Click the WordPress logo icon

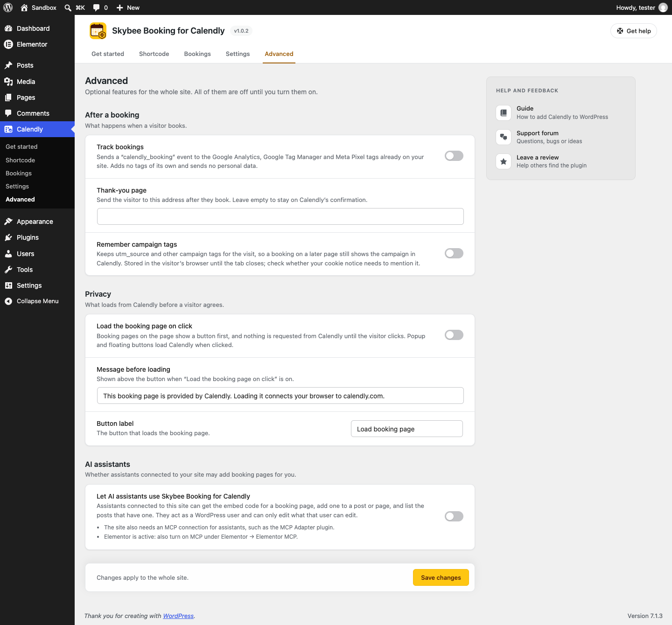8,7
